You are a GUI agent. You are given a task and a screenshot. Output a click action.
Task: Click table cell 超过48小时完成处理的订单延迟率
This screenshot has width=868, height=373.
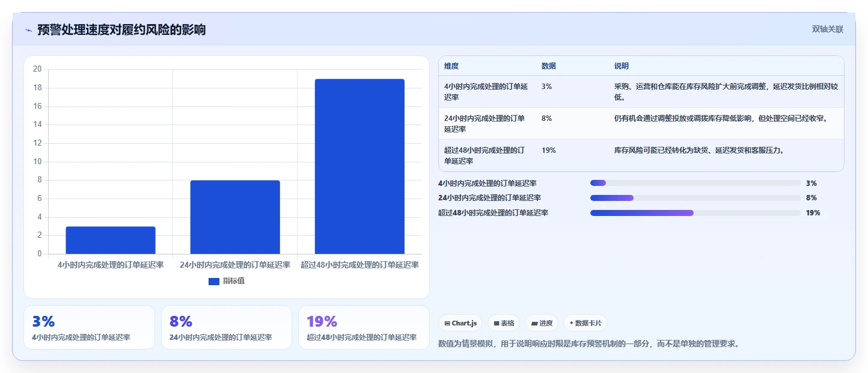pos(484,155)
